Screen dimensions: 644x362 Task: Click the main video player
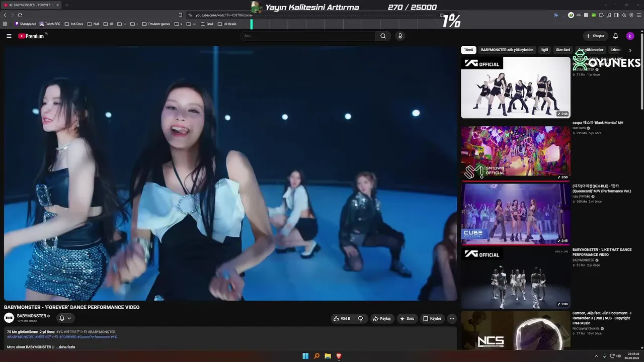pos(230,173)
